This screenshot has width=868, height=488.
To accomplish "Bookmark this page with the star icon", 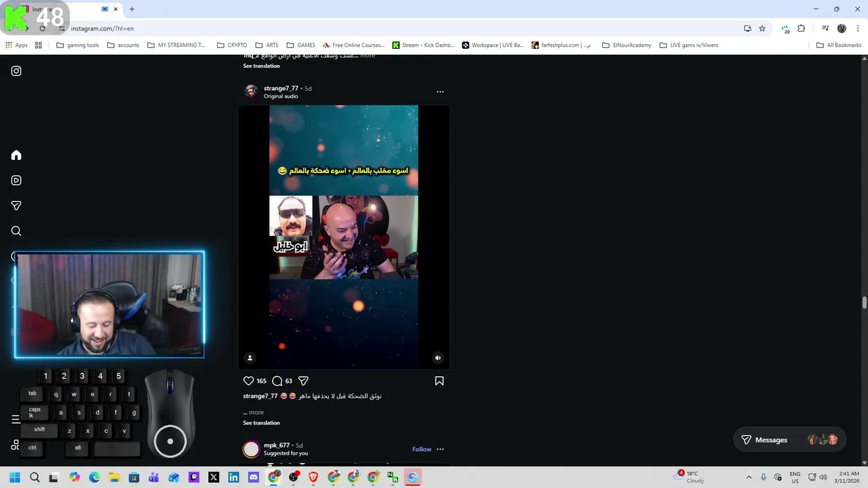I will pyautogui.click(x=762, y=28).
